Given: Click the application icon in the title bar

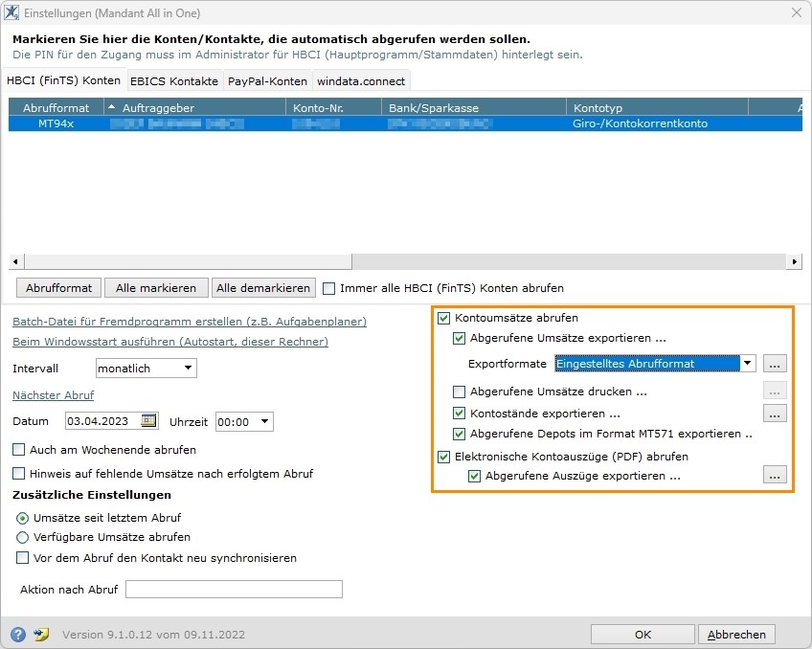Looking at the screenshot, I should (x=11, y=12).
